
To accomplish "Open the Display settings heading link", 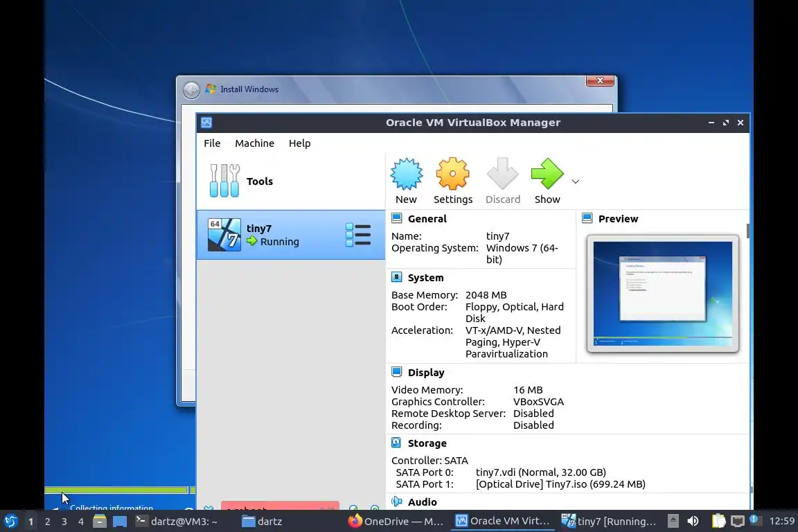I will [426, 373].
